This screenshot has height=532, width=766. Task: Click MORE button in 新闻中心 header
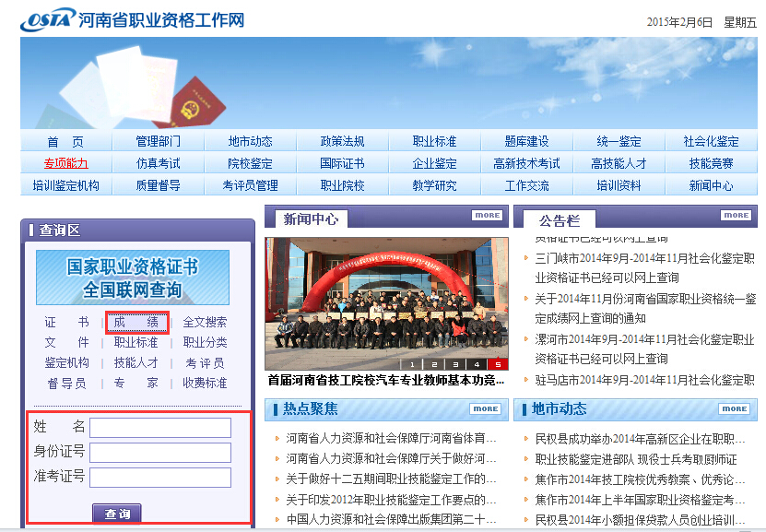(x=487, y=216)
